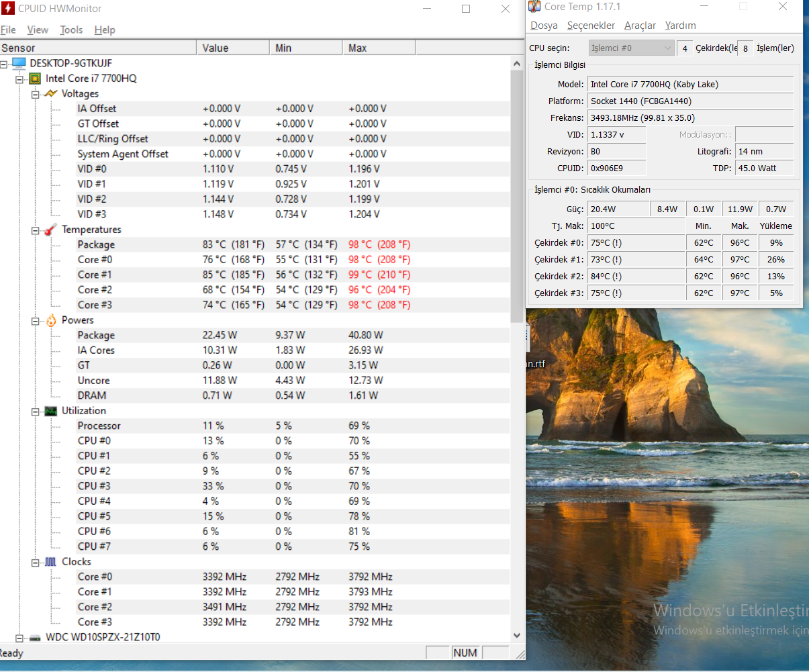Click the Value column header
Viewport: 809px width, 672px height.
click(x=233, y=48)
